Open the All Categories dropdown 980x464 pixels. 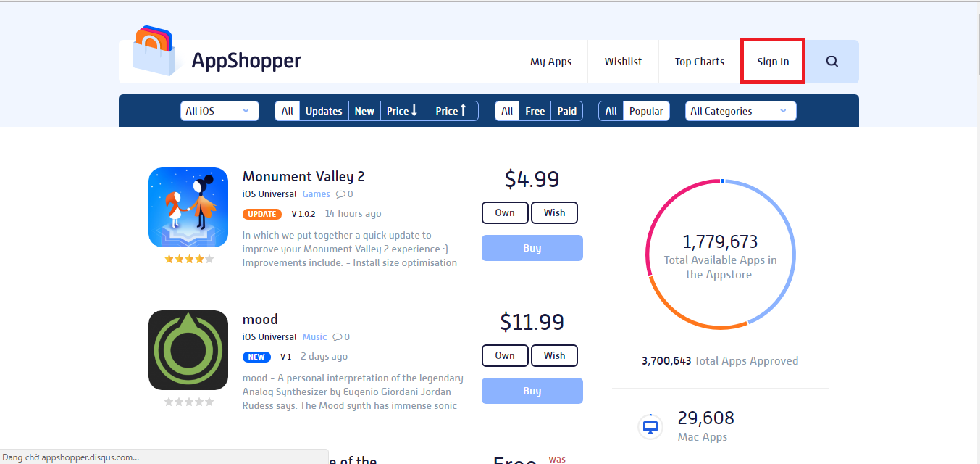coord(740,110)
